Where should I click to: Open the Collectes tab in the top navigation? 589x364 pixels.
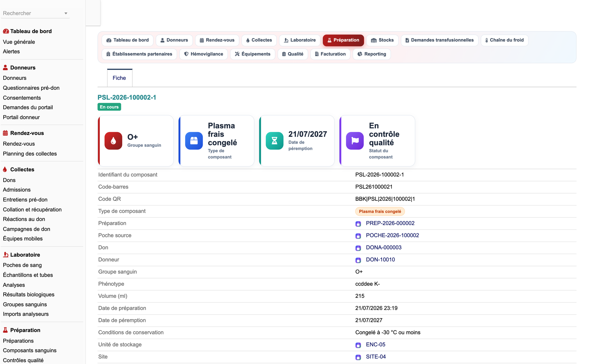259,40
